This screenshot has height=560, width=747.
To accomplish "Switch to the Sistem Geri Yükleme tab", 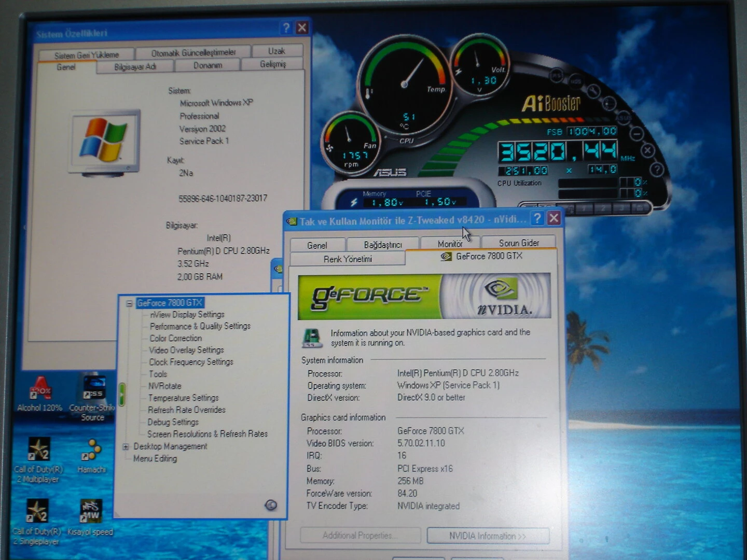I will (x=87, y=54).
